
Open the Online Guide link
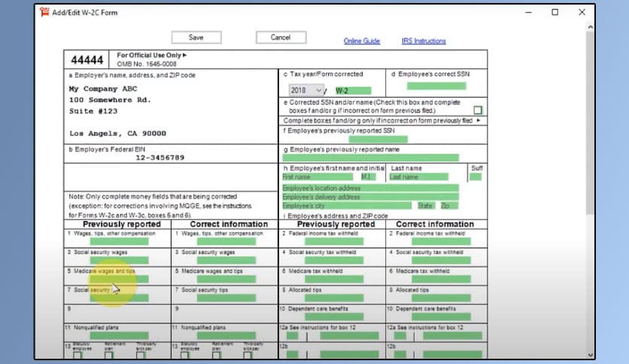(x=362, y=41)
